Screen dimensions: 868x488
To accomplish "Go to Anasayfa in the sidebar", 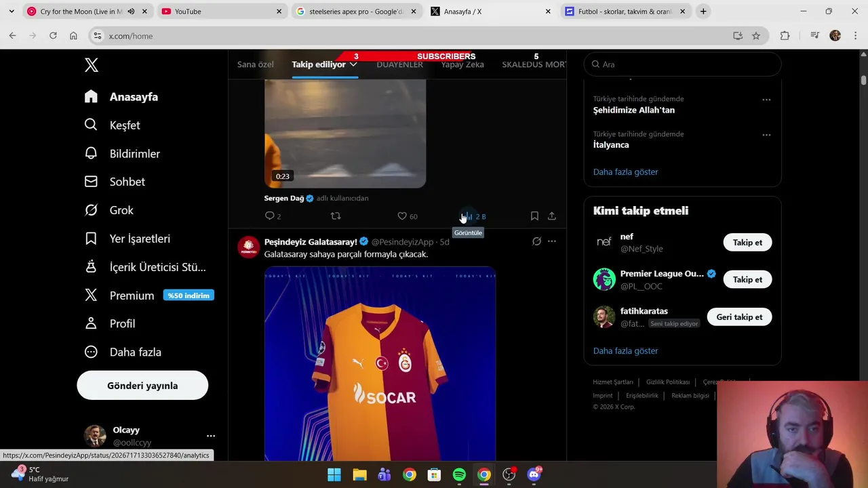I will [x=121, y=97].
